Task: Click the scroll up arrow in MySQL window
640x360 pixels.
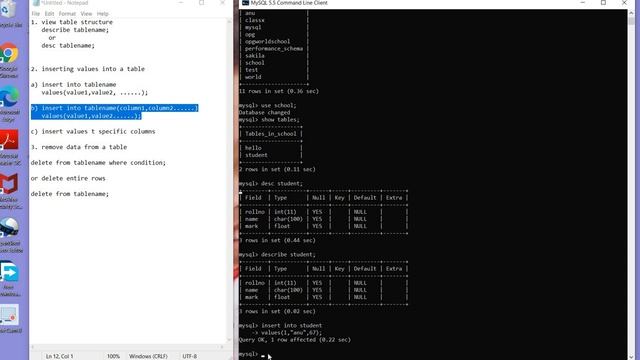Action: 632,13
